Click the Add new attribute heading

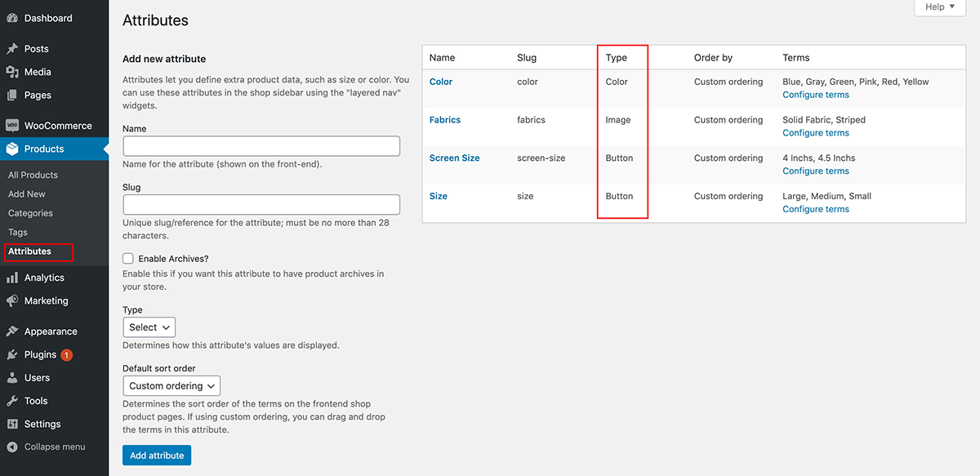click(x=164, y=59)
